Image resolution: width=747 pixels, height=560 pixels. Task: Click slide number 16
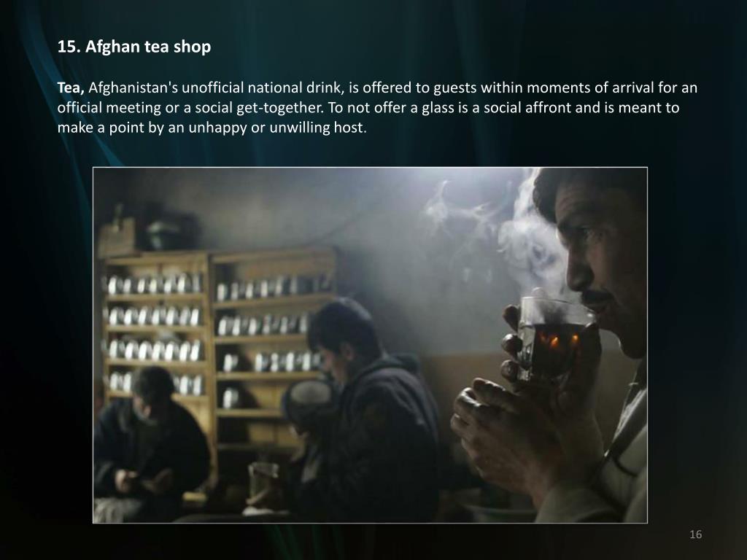[x=695, y=534]
